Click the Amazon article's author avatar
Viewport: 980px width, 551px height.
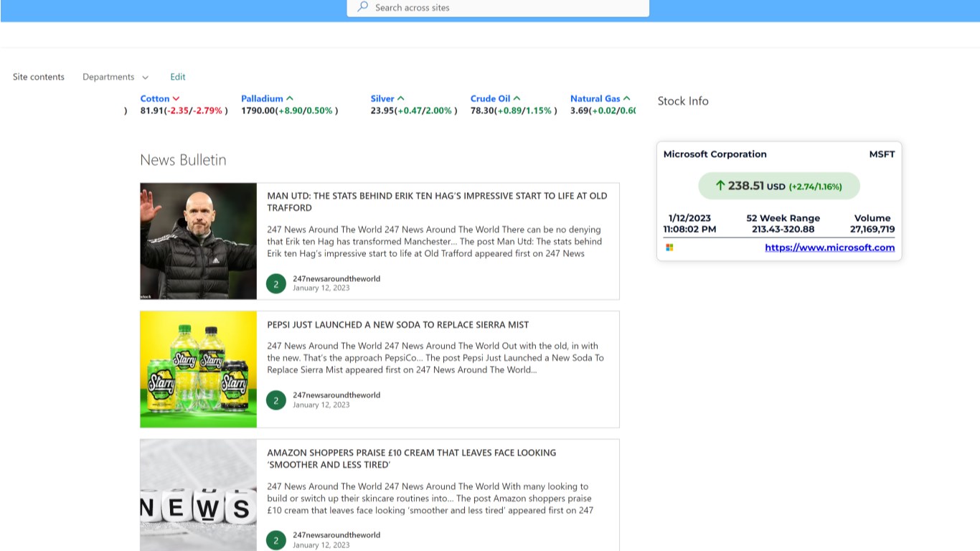(x=276, y=540)
